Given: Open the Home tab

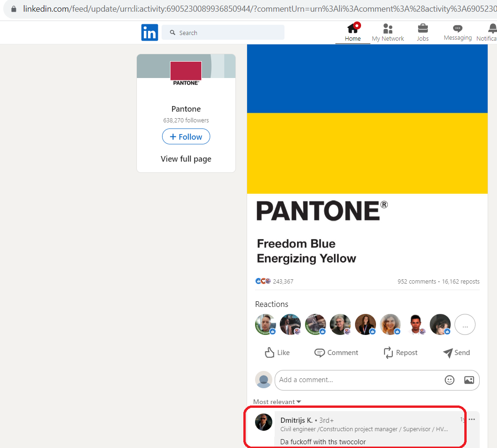Looking at the screenshot, I should (353, 32).
